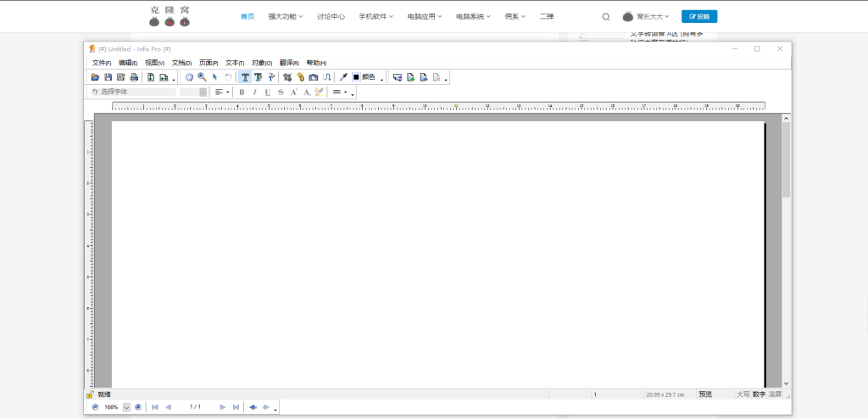Toggle Italic formatting button
Image resolution: width=868 pixels, height=419 pixels.
point(254,92)
